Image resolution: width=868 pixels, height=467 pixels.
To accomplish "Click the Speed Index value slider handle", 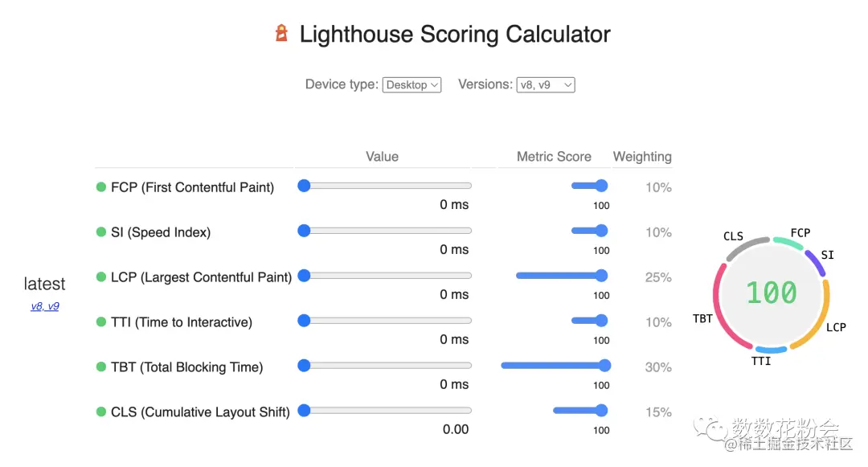I will [x=304, y=231].
